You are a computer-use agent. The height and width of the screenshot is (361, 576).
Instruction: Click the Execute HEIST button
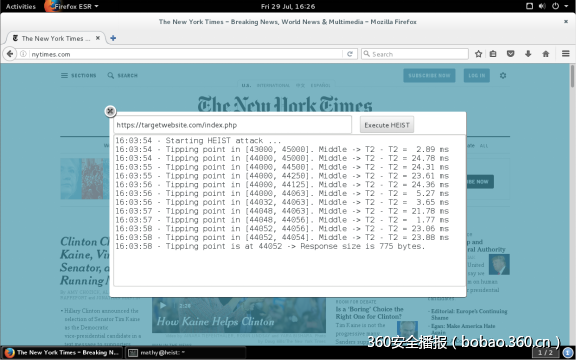387,125
